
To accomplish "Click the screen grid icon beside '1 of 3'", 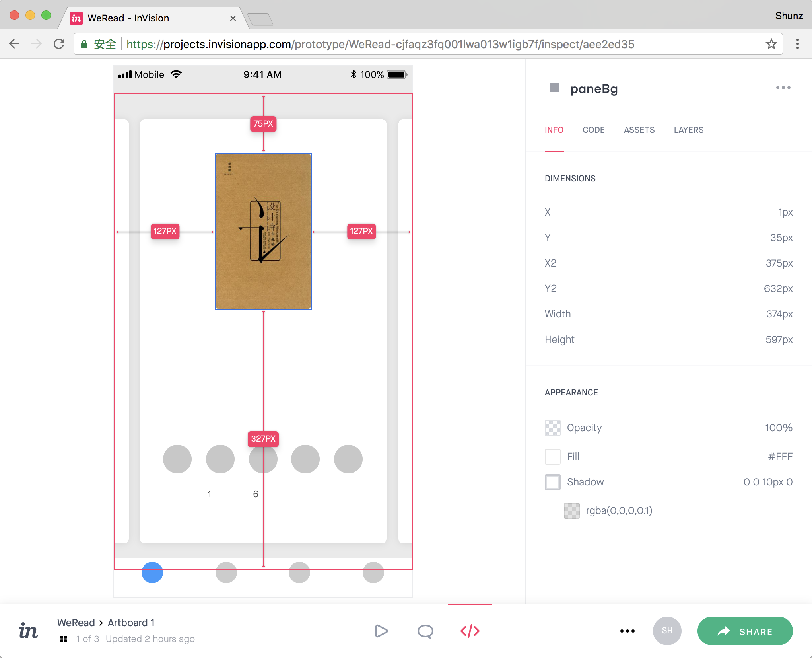I will click(x=63, y=639).
